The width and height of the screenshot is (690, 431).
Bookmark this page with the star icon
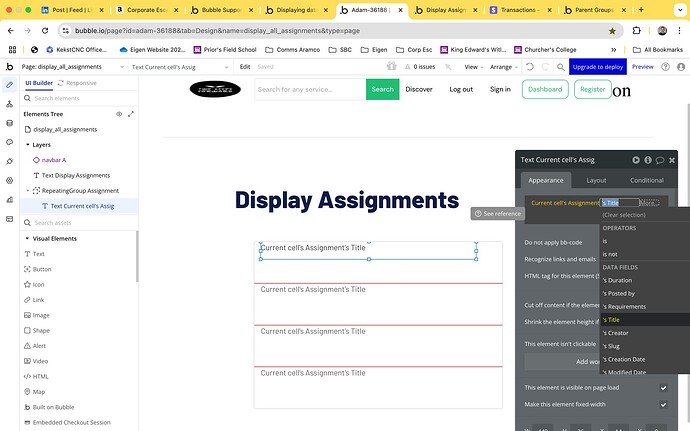(612, 31)
